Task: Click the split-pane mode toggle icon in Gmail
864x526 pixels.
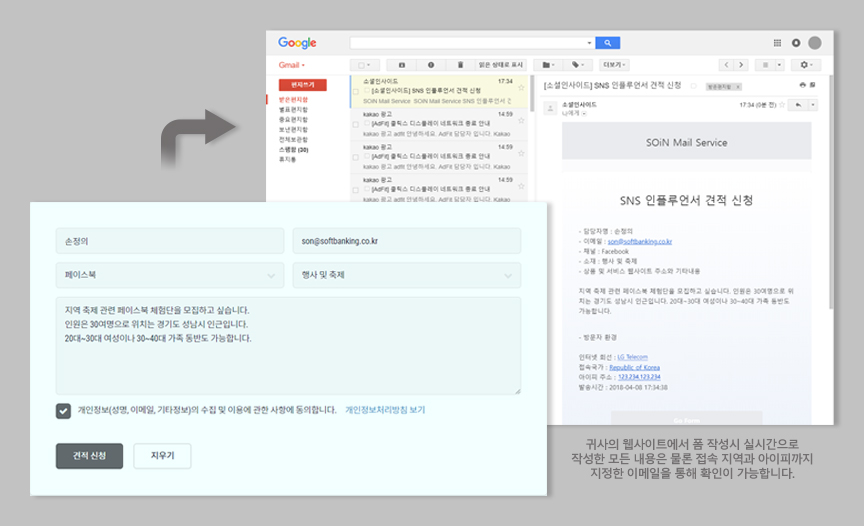Action: point(765,65)
